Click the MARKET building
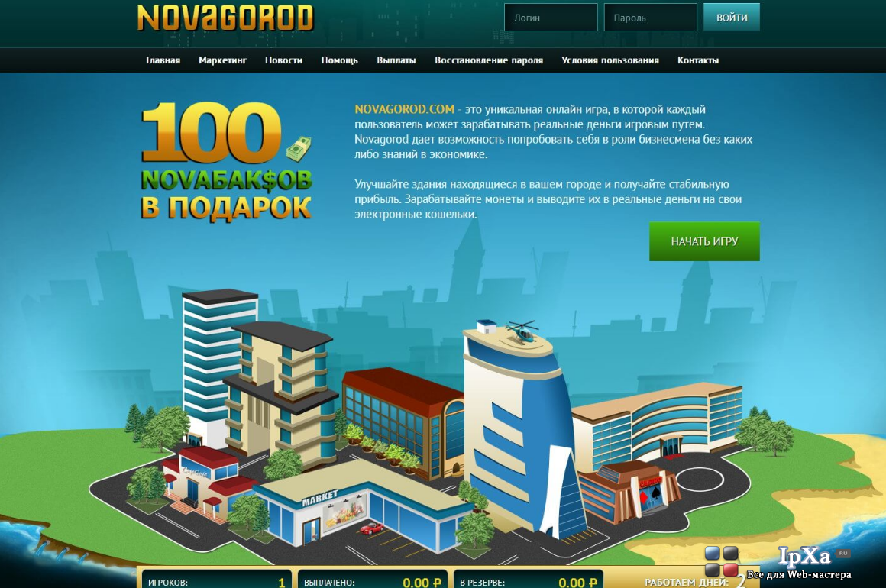The width and height of the screenshot is (886, 588). tap(361, 506)
